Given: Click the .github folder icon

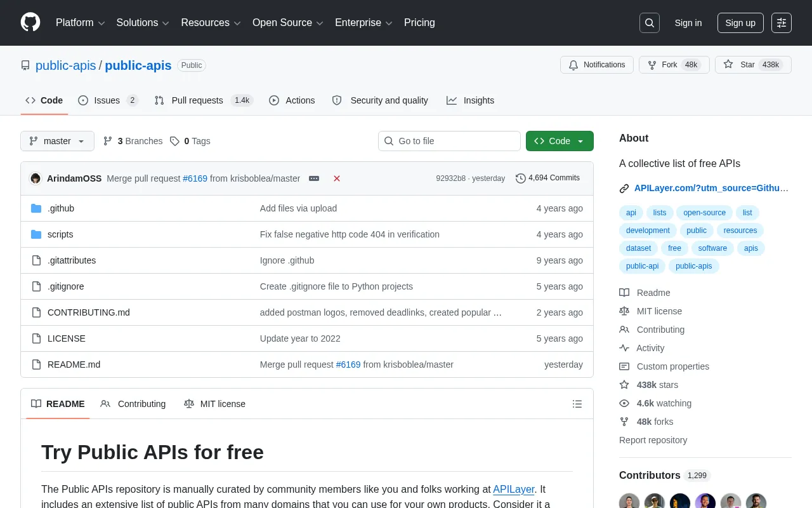Looking at the screenshot, I should (36, 208).
